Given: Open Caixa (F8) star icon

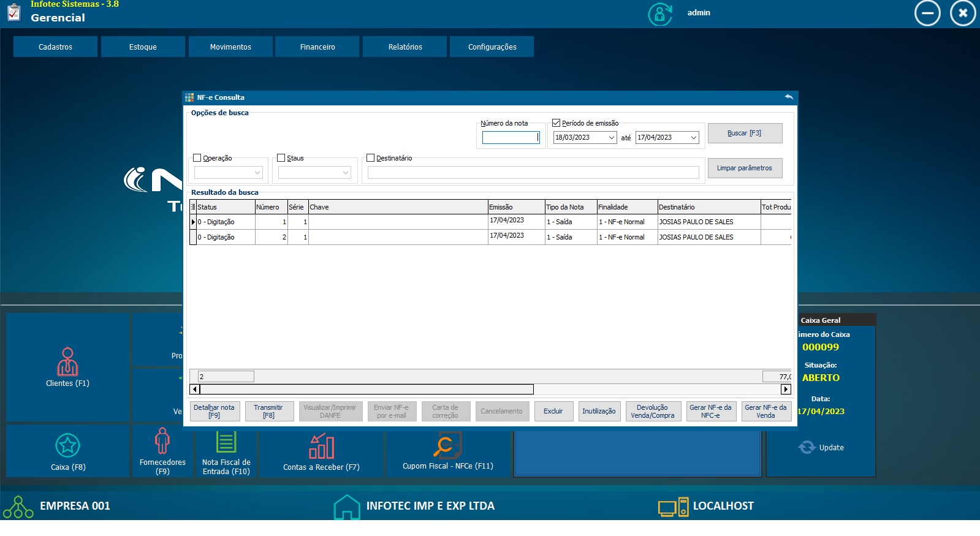Looking at the screenshot, I should click(x=67, y=445).
